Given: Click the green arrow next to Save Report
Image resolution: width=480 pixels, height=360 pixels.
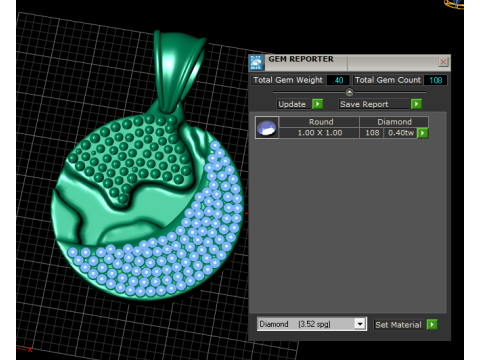Looking at the screenshot, I should [x=416, y=104].
